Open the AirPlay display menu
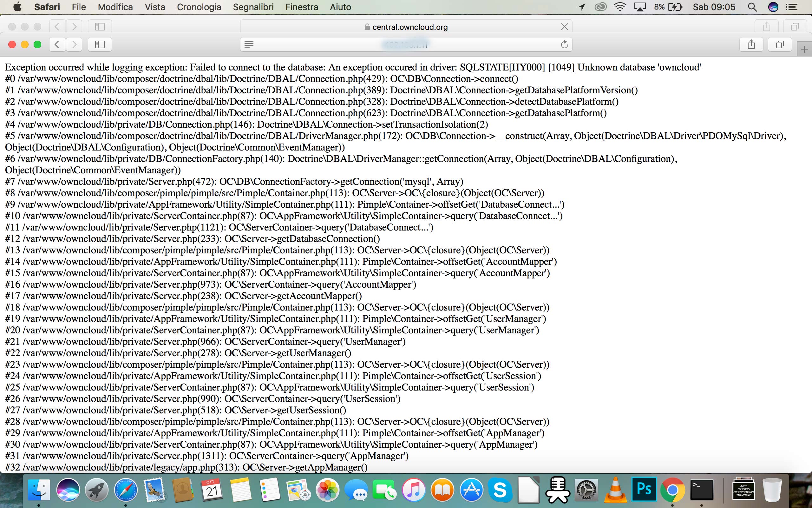Viewport: 812px width, 508px height. [640, 7]
